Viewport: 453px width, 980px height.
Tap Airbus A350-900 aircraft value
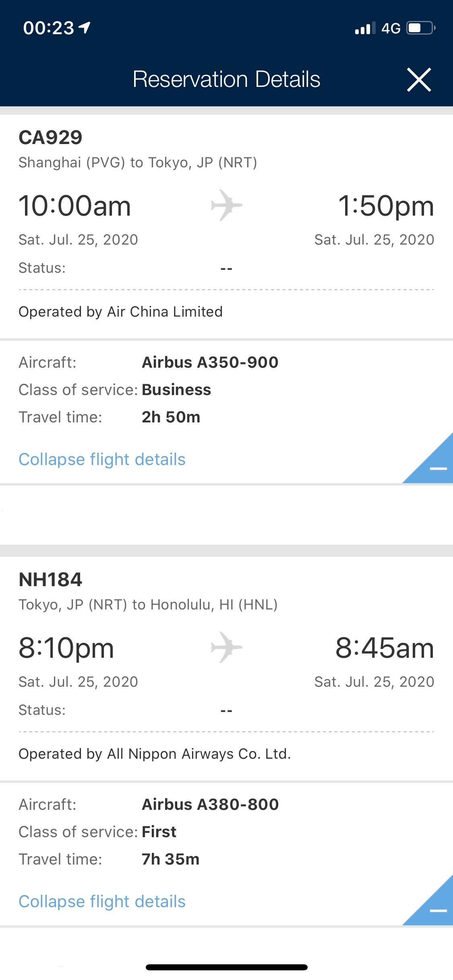[210, 362]
